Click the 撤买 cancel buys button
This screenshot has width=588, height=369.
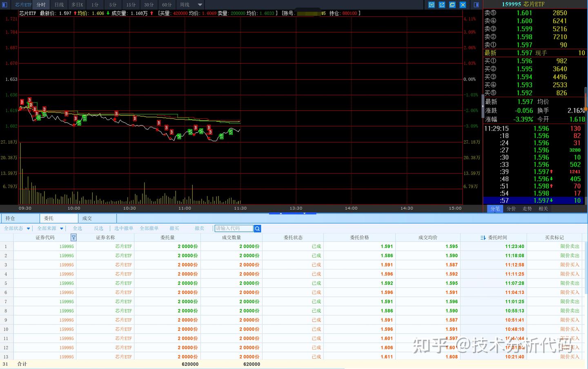tap(174, 229)
